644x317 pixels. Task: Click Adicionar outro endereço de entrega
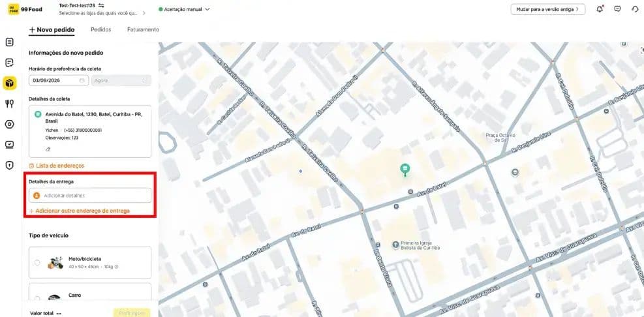79,211
